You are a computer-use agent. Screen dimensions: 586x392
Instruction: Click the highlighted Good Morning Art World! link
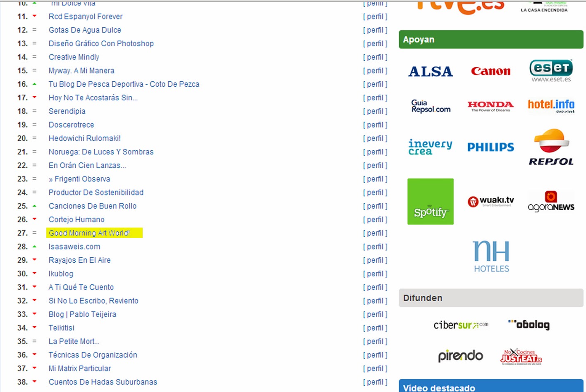tap(89, 233)
